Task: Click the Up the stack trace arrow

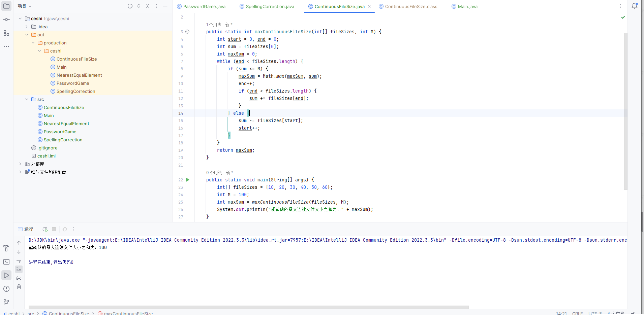Action: [x=19, y=243]
